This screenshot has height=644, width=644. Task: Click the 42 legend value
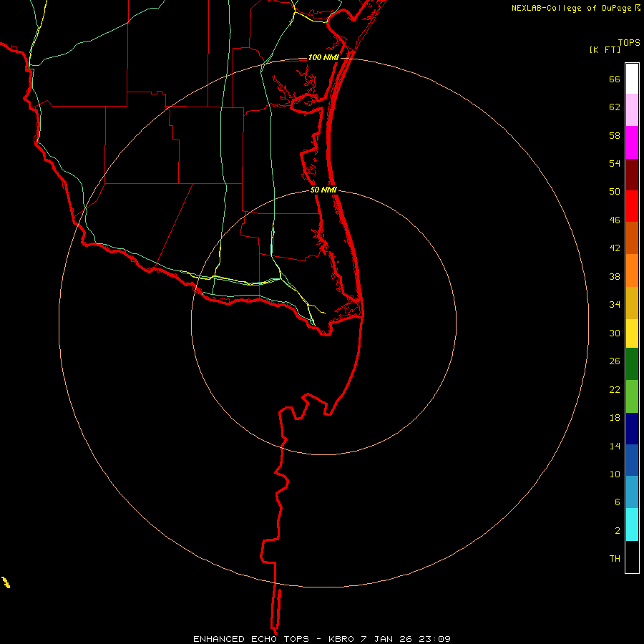click(615, 248)
